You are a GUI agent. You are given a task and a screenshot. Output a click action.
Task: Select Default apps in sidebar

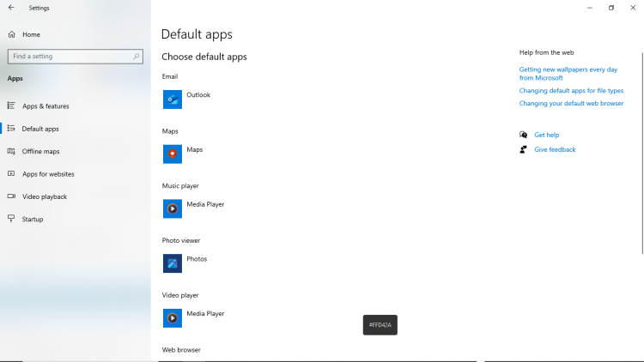[x=40, y=129]
